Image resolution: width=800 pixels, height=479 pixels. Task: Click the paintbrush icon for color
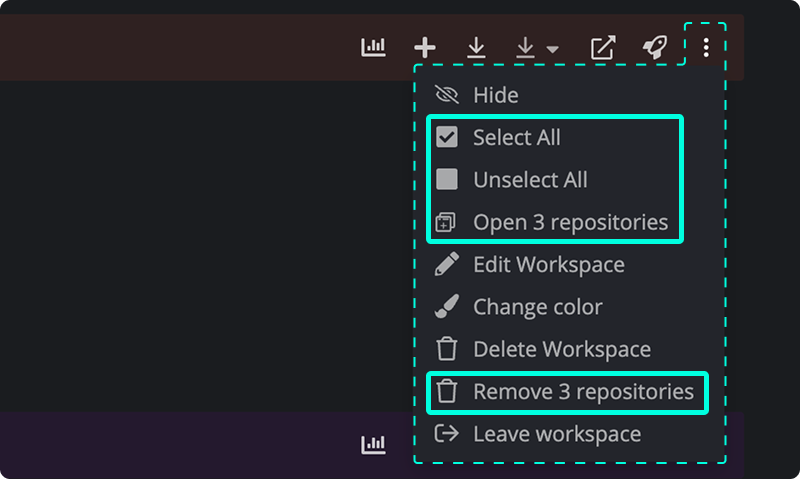click(446, 307)
